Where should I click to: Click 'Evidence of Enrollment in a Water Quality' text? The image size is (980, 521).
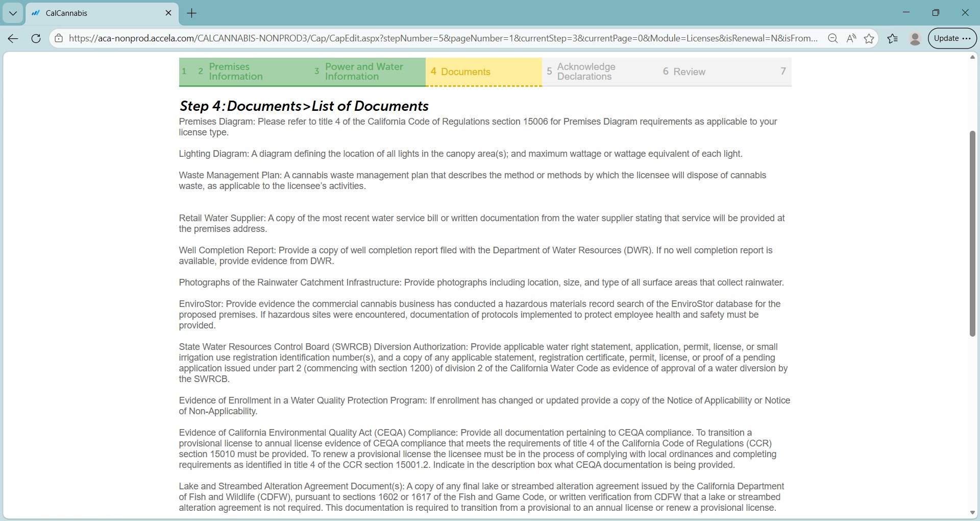pos(484,406)
